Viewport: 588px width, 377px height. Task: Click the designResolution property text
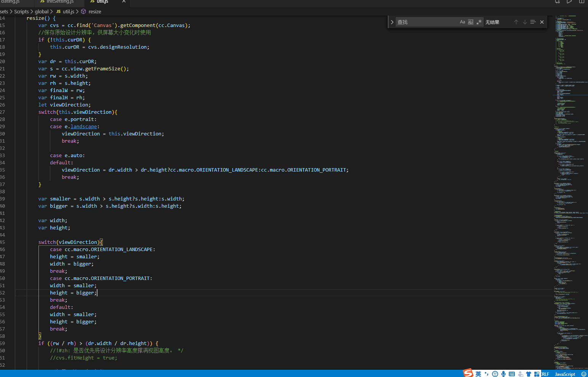[x=123, y=47]
